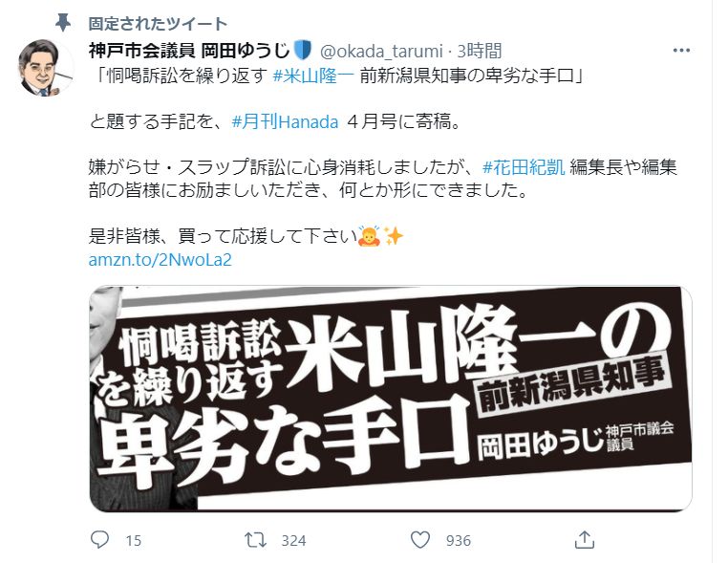Open the share upload icon

(x=584, y=540)
